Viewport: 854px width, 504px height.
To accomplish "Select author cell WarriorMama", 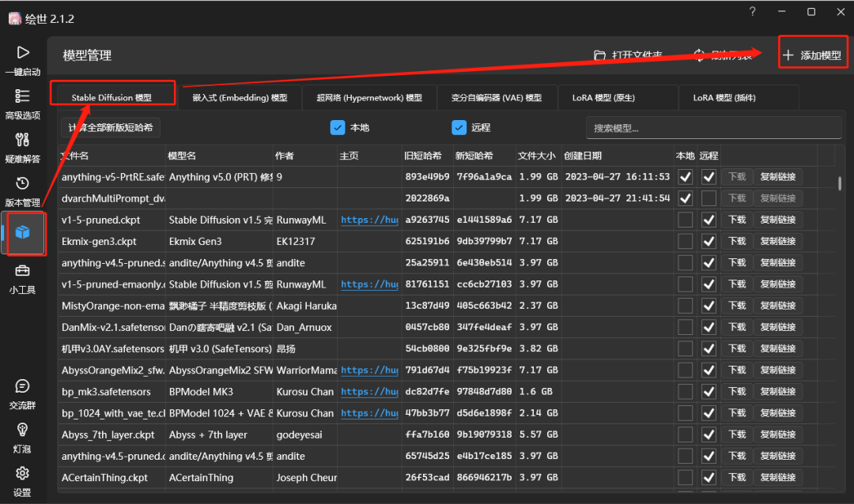I will (306, 370).
